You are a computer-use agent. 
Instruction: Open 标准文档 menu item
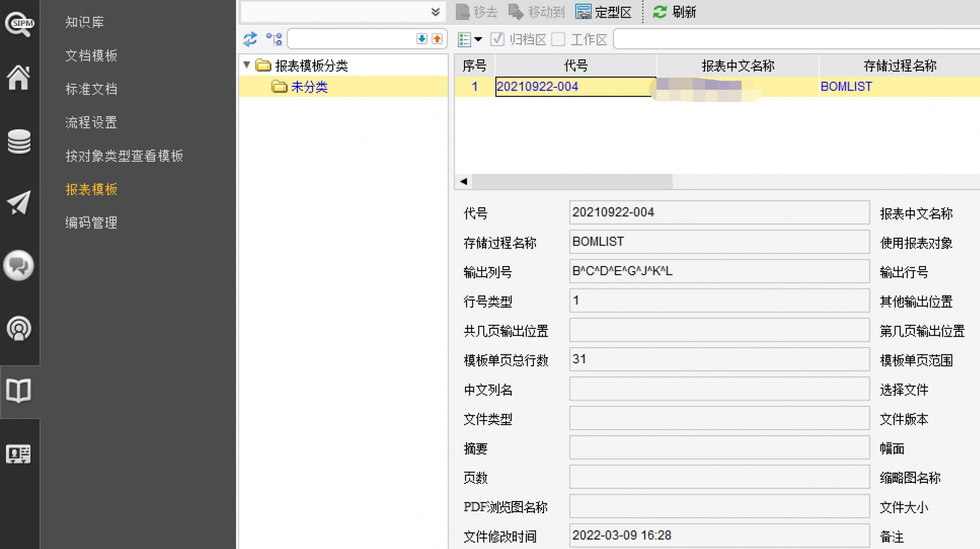coord(91,89)
